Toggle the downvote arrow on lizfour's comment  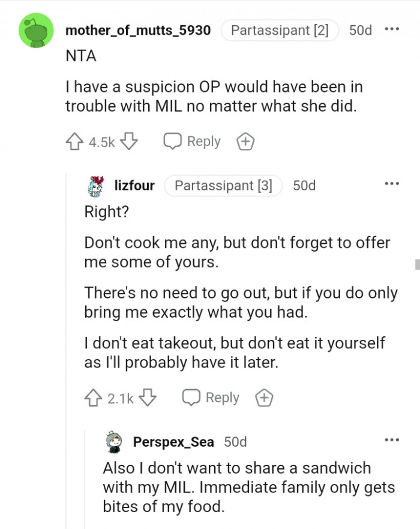pos(148,398)
